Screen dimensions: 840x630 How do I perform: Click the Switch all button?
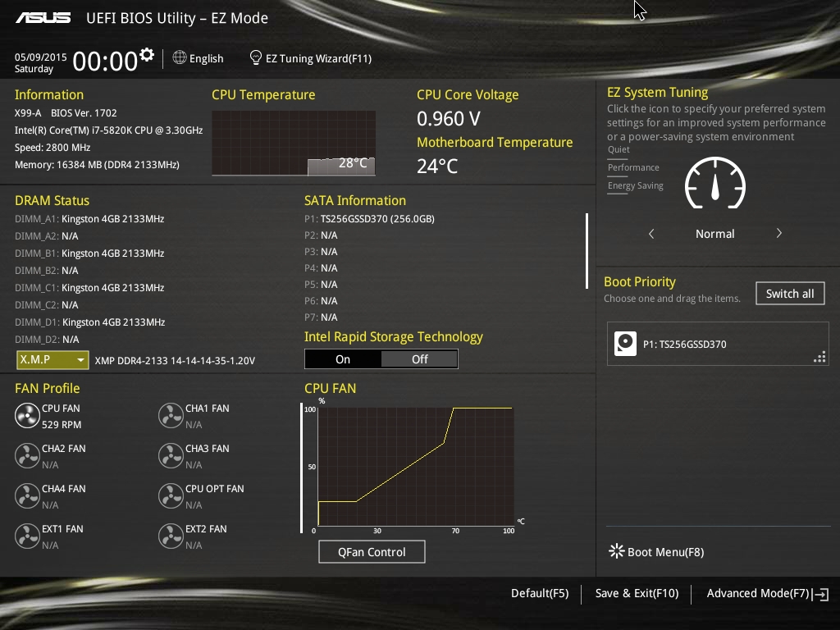coord(790,294)
